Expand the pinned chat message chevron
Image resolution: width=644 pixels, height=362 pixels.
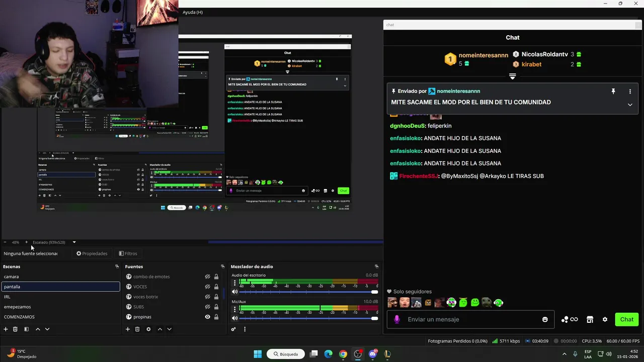click(x=630, y=105)
